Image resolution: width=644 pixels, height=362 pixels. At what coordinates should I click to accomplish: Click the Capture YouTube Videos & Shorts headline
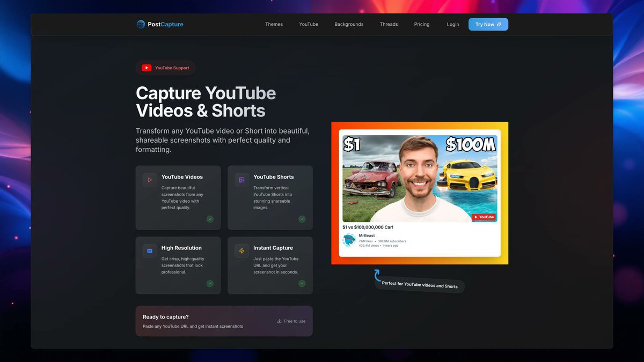206,102
